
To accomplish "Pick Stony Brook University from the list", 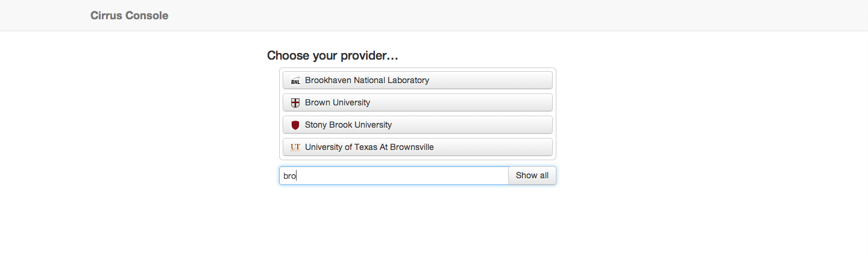I will point(418,125).
